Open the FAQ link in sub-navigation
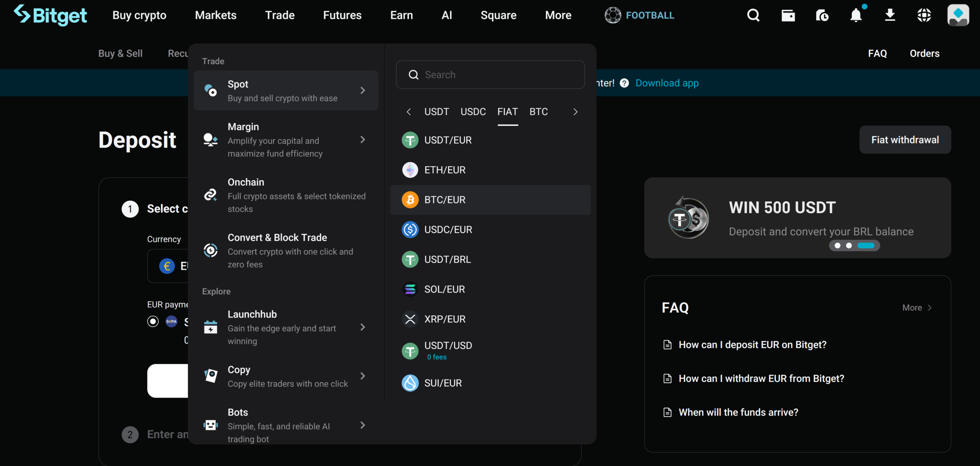 click(877, 53)
